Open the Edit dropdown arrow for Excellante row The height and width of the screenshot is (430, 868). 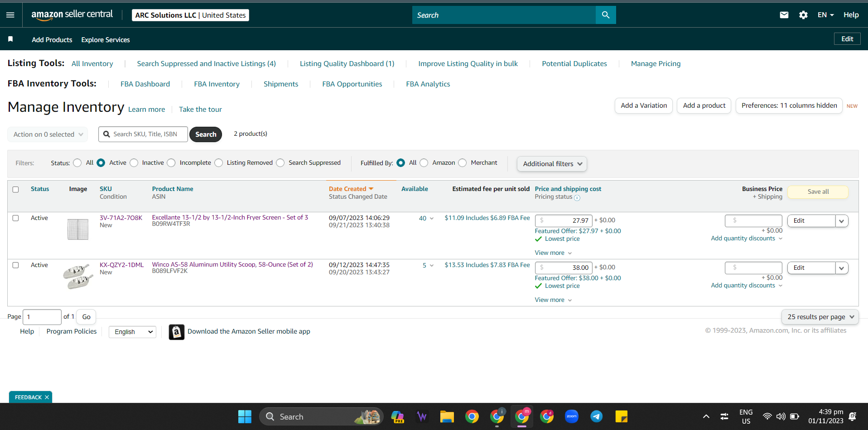pyautogui.click(x=842, y=221)
